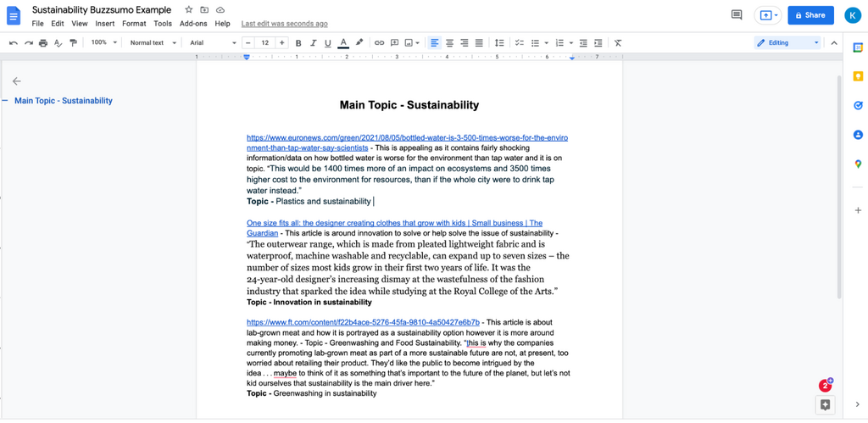Screen dimensions: 868x423
Task: Open the zoom level dropdown
Action: pos(103,42)
